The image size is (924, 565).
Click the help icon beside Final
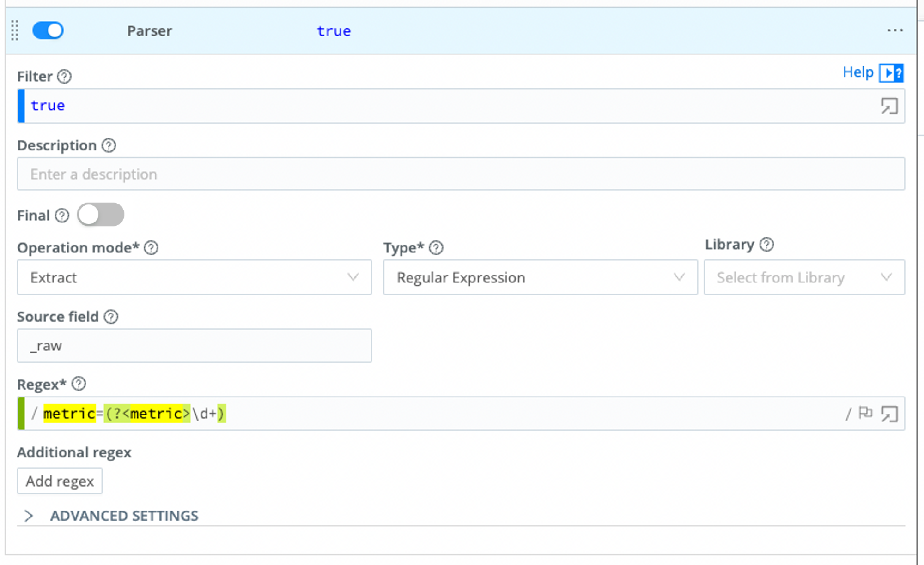pyautogui.click(x=62, y=216)
